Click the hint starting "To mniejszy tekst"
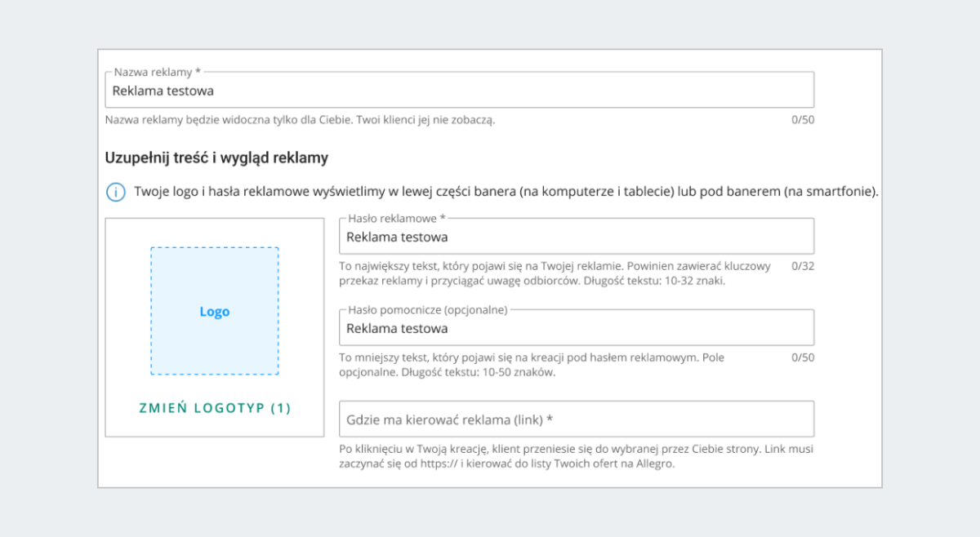The width and height of the screenshot is (980, 537). [531, 364]
